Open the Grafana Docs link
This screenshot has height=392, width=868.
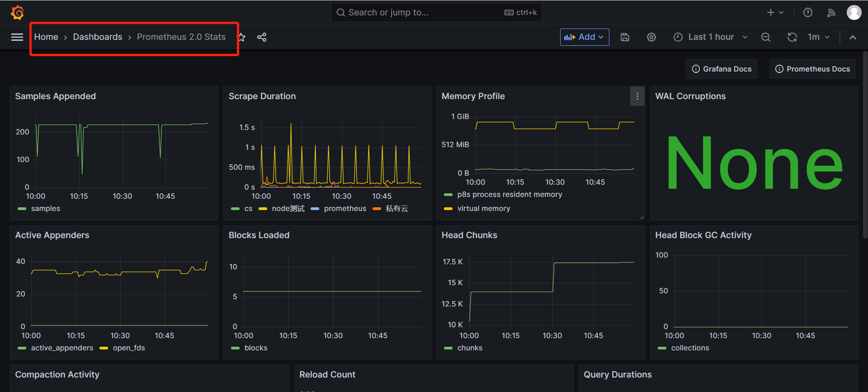pos(722,69)
